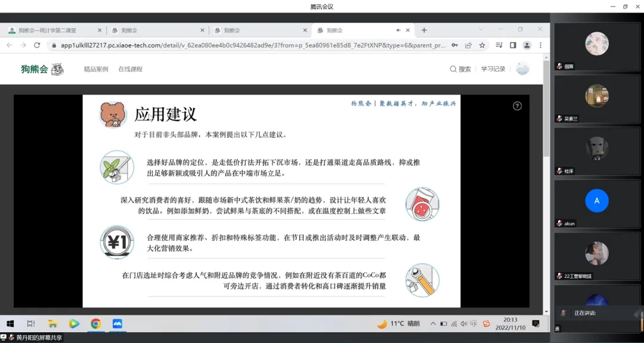This screenshot has width=644, height=343.
Task: Open File Explorer from the taskbar
Action: (x=52, y=324)
